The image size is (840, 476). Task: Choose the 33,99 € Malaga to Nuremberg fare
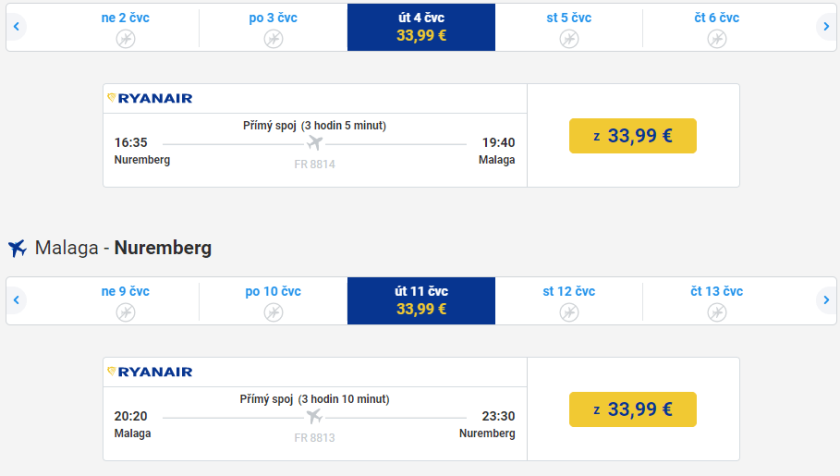point(632,409)
